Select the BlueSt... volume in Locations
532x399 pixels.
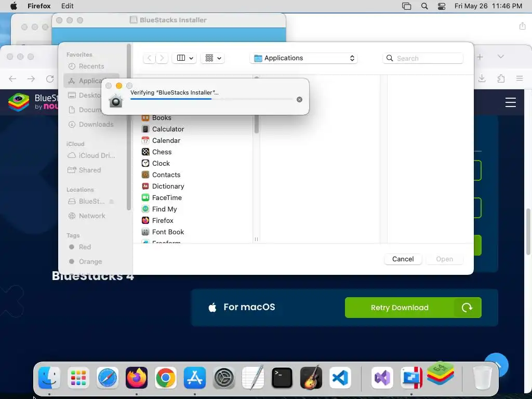[x=91, y=201]
